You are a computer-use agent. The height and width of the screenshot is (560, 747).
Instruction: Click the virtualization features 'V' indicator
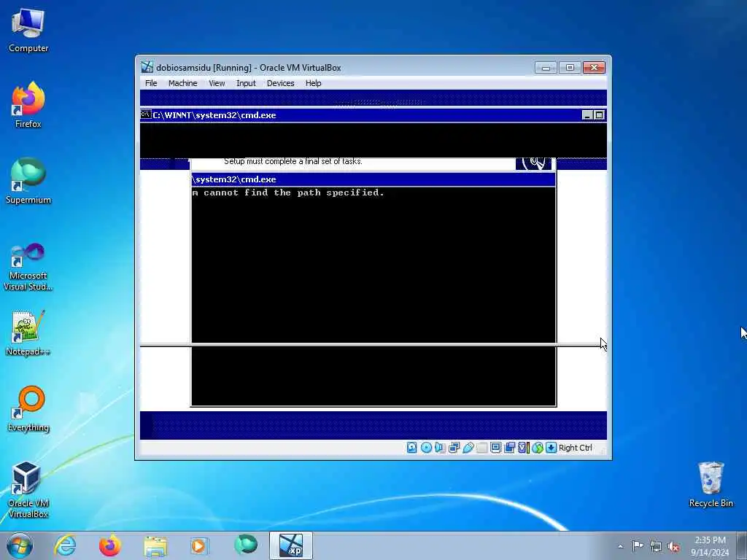click(523, 448)
